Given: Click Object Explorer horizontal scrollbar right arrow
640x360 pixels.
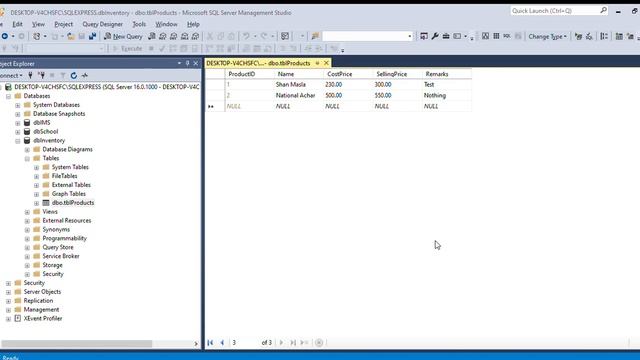Looking at the screenshot, I should tap(196, 344).
